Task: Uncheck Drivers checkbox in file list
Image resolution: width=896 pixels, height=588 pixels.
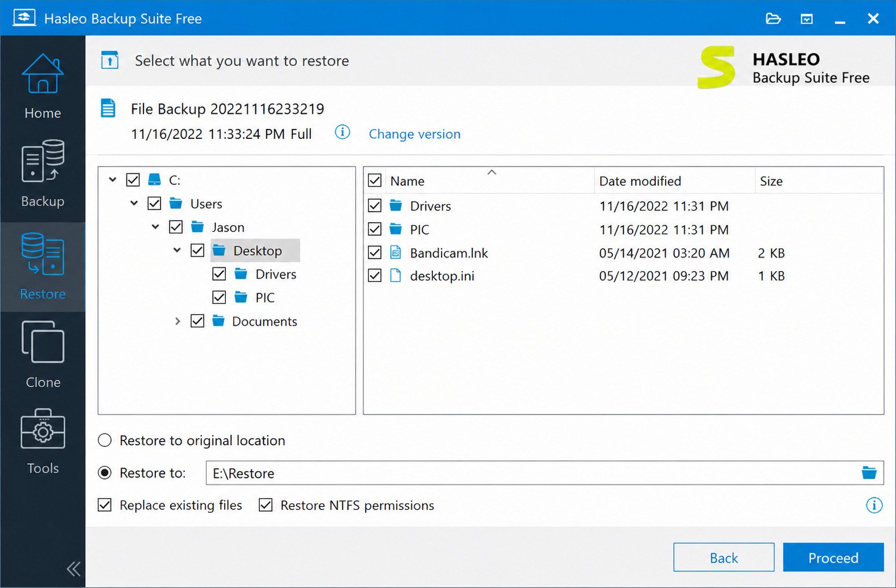Action: tap(375, 205)
